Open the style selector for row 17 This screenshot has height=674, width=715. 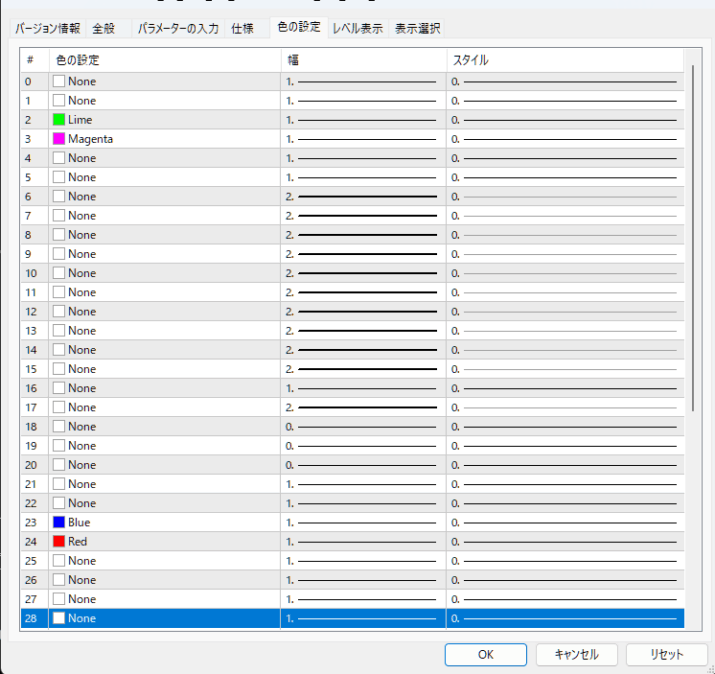click(565, 407)
